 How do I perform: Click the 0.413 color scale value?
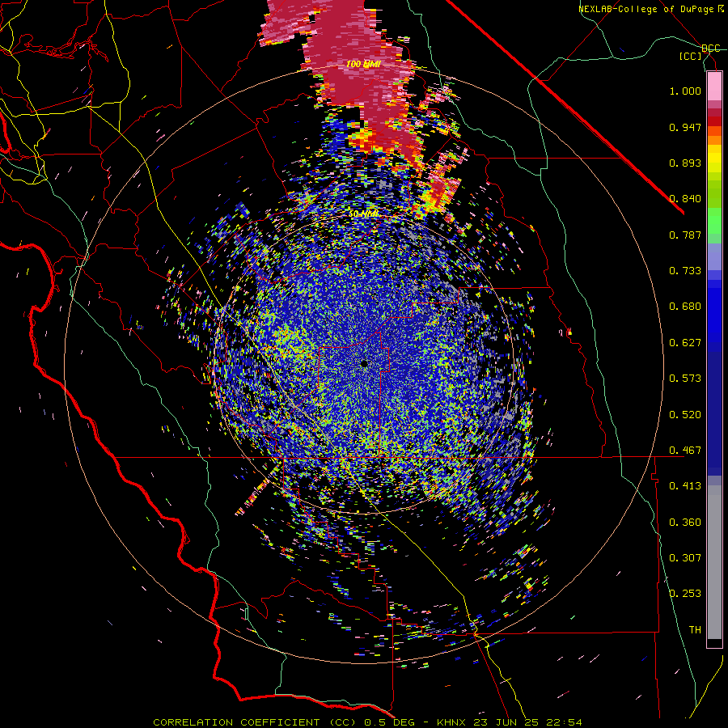[x=685, y=486]
